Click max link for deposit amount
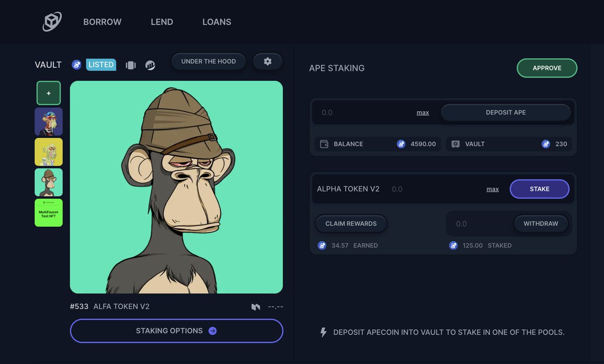The width and height of the screenshot is (604, 364). pyautogui.click(x=423, y=113)
